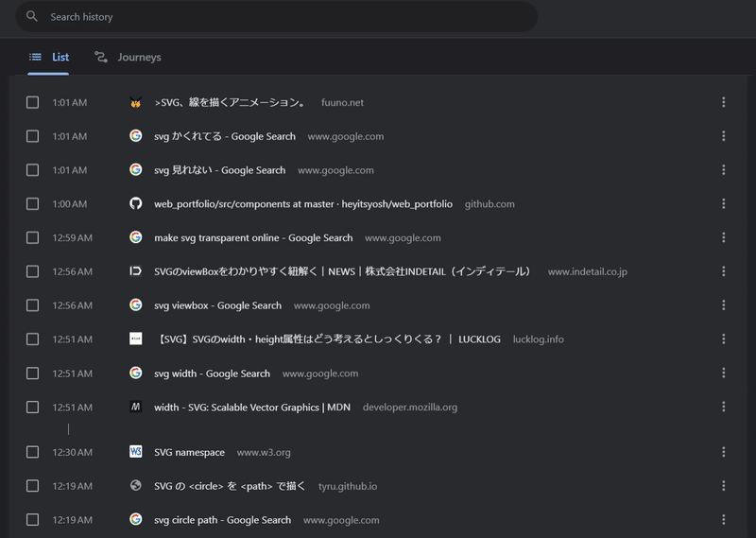The image size is (756, 538).
Task: Switch to the Journeys tab
Action: (129, 58)
